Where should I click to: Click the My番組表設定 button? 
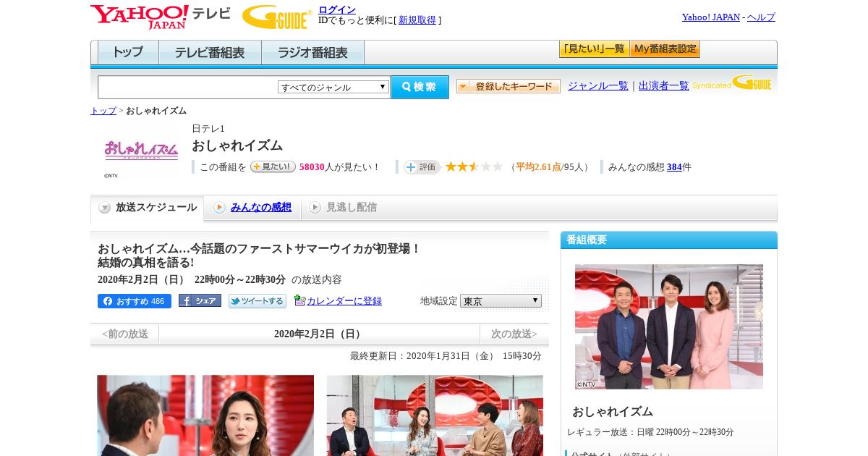[x=665, y=49]
